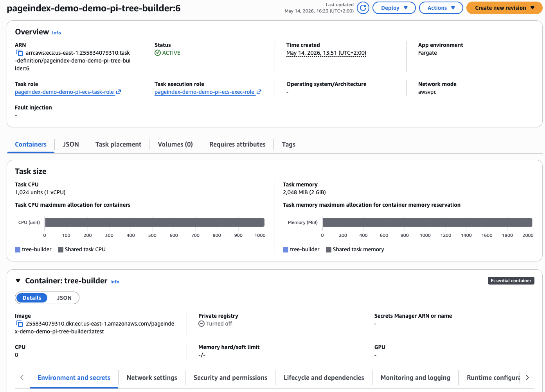Click the Memory hard/soft limit label
The width and height of the screenshot is (545, 392).
tap(229, 347)
